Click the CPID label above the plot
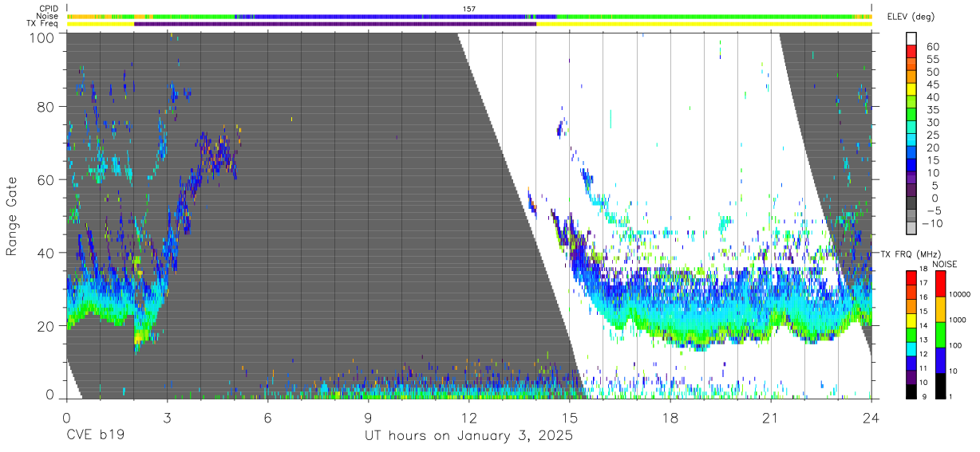 (x=49, y=8)
